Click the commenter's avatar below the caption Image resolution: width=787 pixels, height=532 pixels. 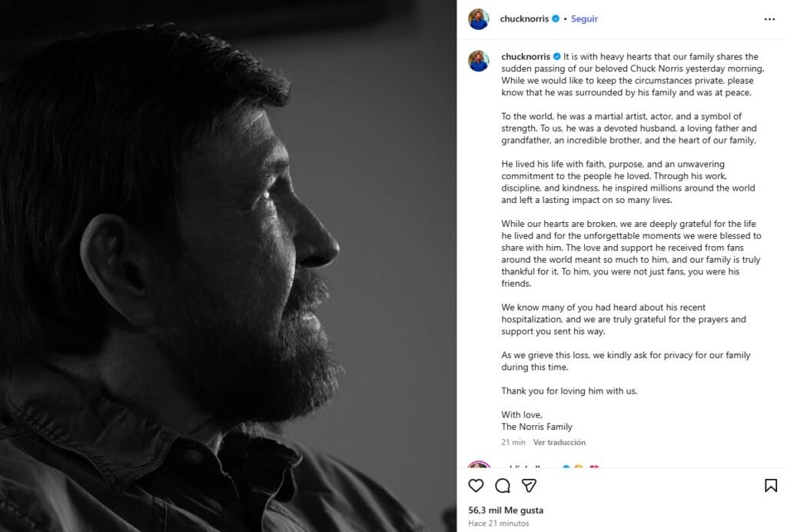tap(479, 467)
